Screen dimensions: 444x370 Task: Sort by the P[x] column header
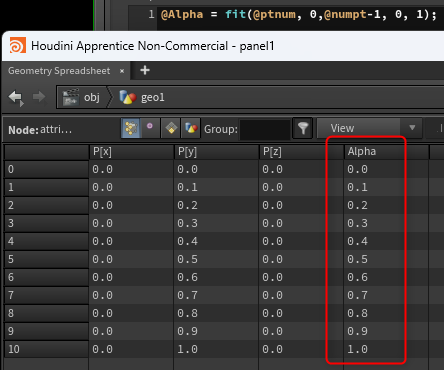(x=131, y=152)
